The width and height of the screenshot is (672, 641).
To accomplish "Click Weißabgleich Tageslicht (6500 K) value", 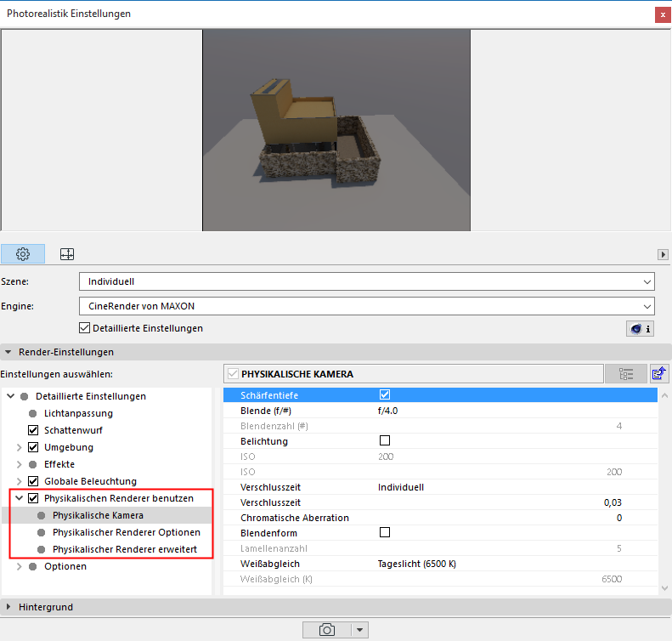I will coord(416,564).
